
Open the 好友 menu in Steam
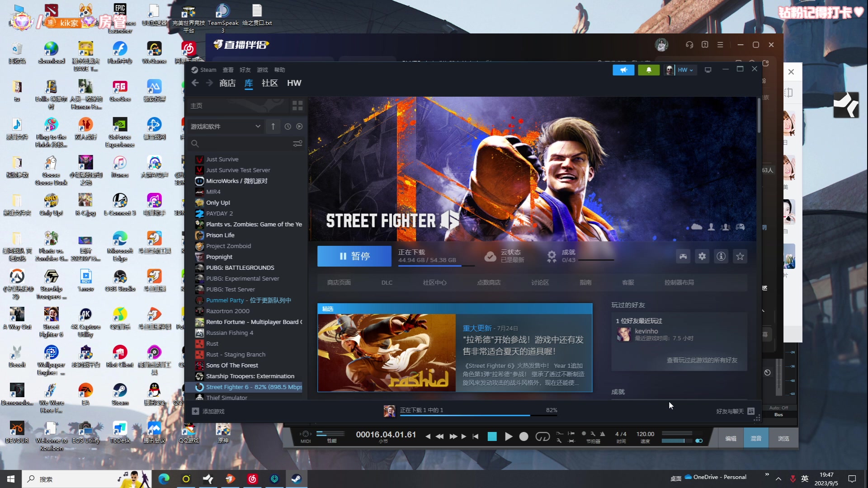245,70
